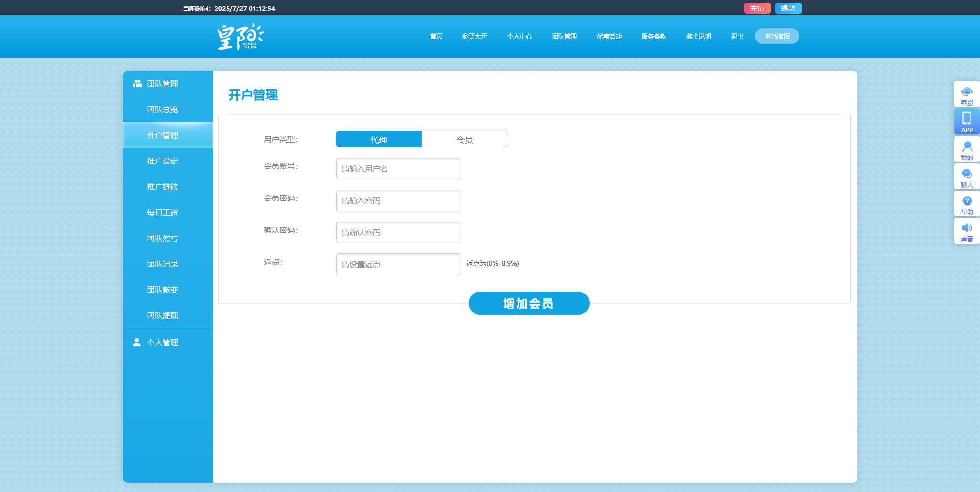Submit with the 增加会员 button
Image resolution: width=980 pixels, height=492 pixels.
click(529, 303)
